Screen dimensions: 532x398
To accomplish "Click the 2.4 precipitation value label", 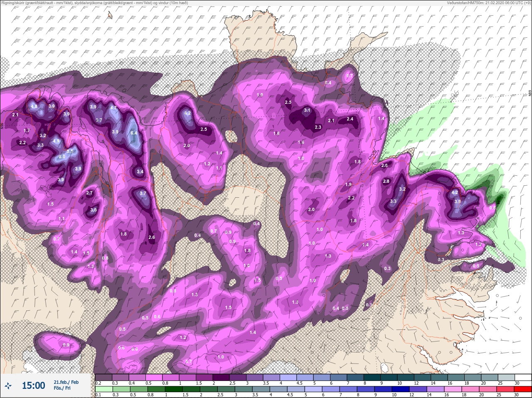I will 350,119.
